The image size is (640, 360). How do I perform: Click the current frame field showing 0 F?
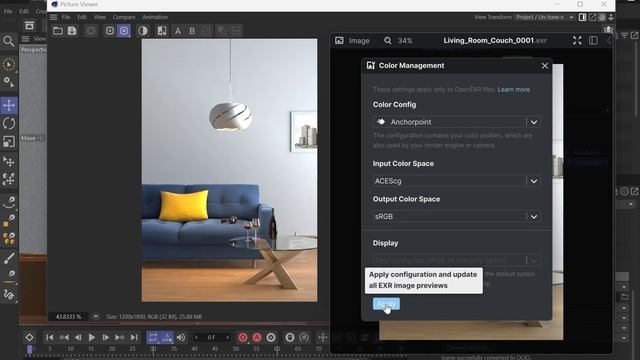tap(211, 337)
